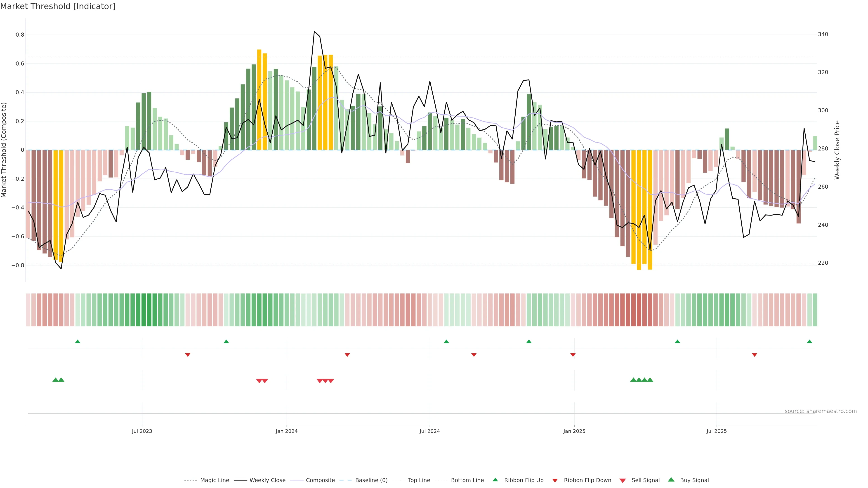Click the first green buy signal triangle

point(56,380)
